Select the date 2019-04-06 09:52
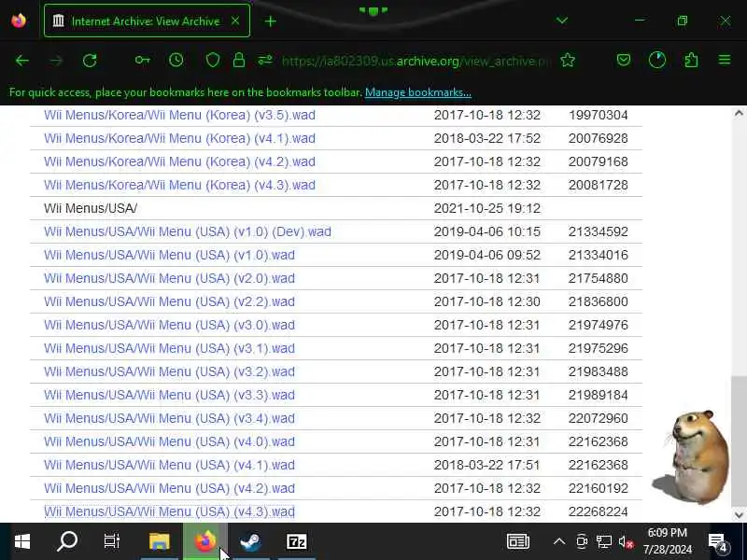 [x=486, y=255]
